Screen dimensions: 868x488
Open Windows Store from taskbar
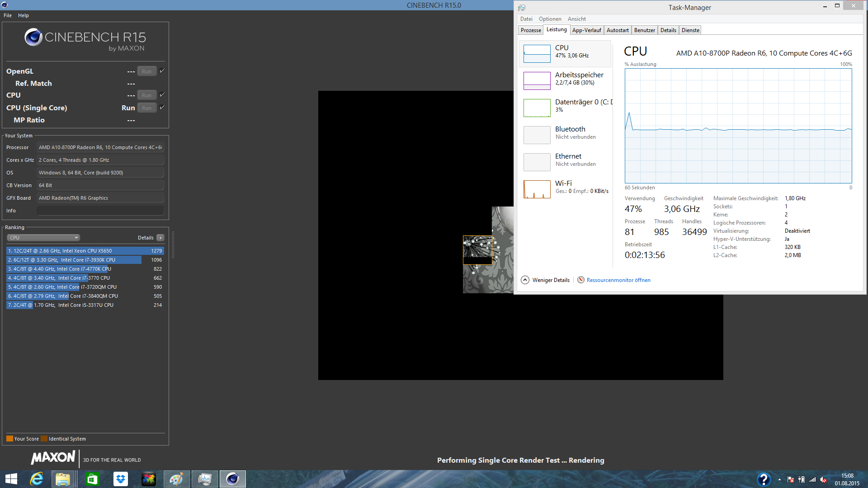click(x=92, y=479)
